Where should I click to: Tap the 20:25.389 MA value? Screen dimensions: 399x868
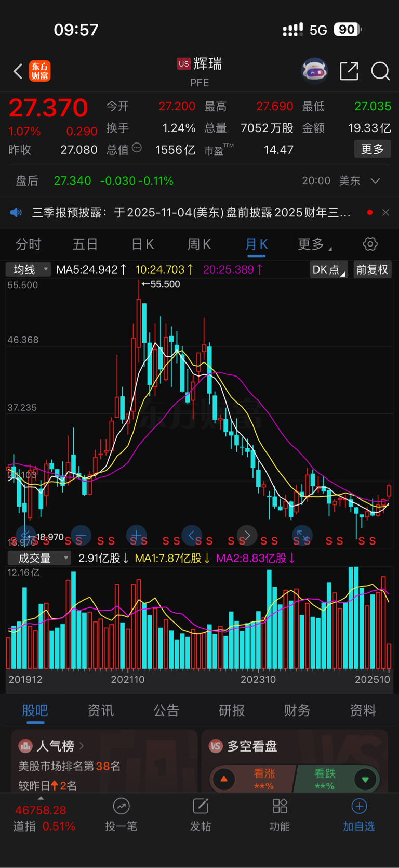point(233,269)
